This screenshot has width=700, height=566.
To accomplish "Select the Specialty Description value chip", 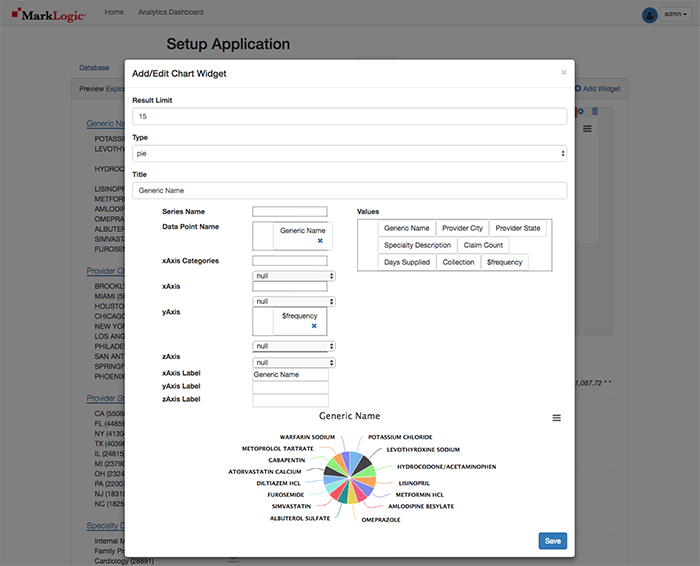I will [417, 245].
